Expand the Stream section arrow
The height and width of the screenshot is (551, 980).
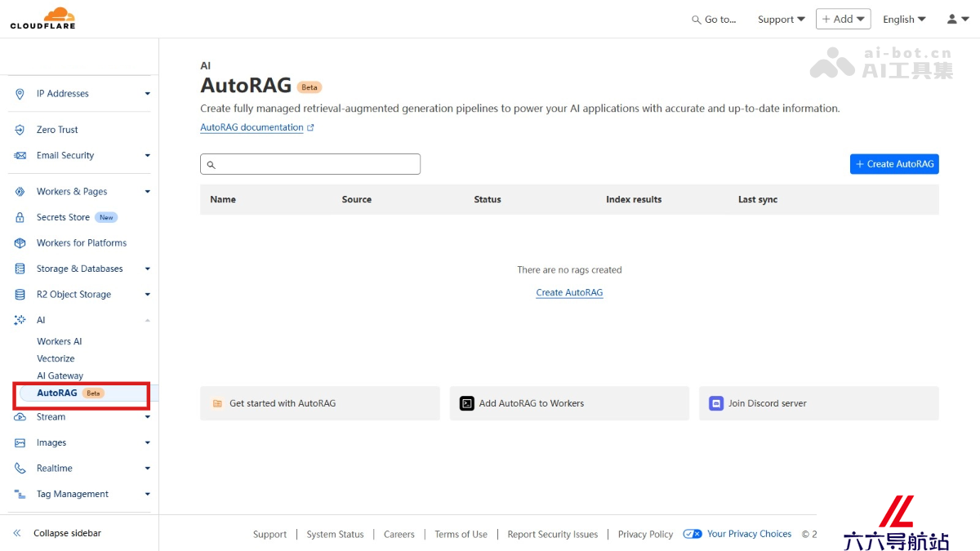coord(148,417)
